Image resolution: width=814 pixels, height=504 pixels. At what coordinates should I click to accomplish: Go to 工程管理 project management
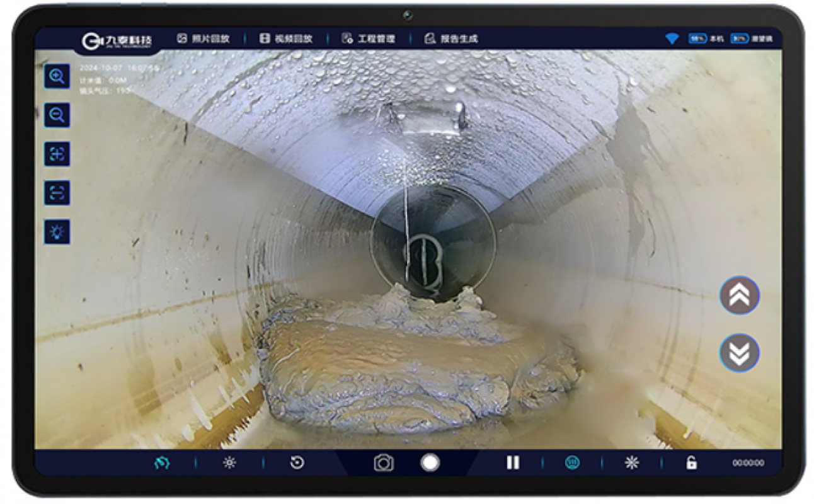pyautogui.click(x=369, y=38)
